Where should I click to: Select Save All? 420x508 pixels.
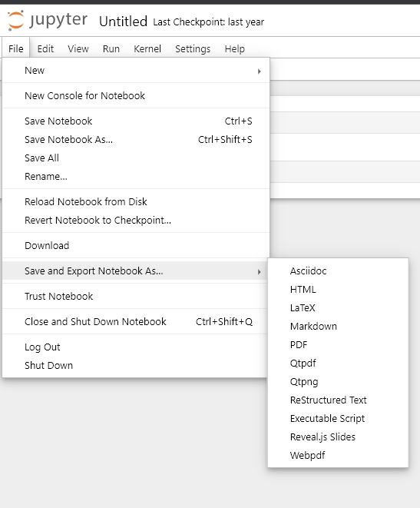click(136, 158)
